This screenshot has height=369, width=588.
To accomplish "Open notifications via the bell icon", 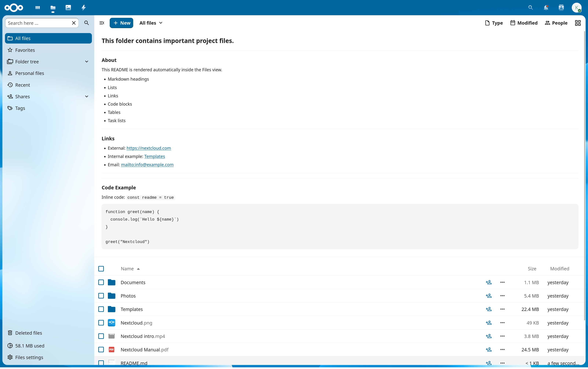I will pyautogui.click(x=546, y=8).
